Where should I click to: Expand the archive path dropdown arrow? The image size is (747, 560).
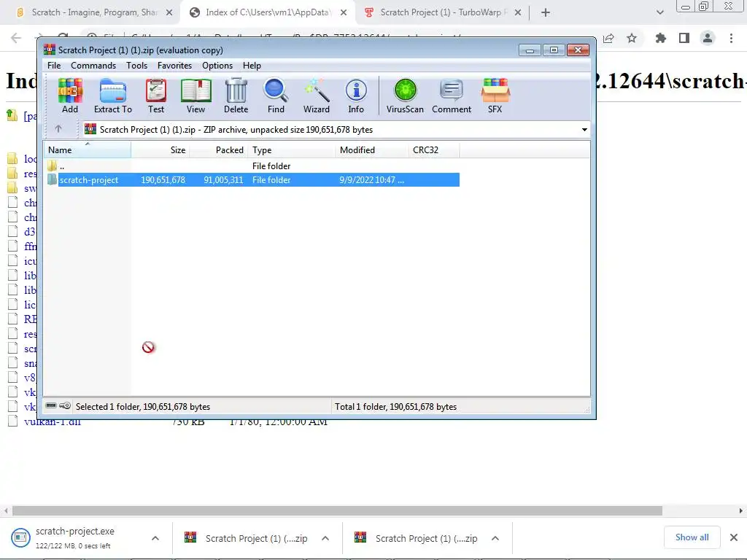pyautogui.click(x=584, y=130)
